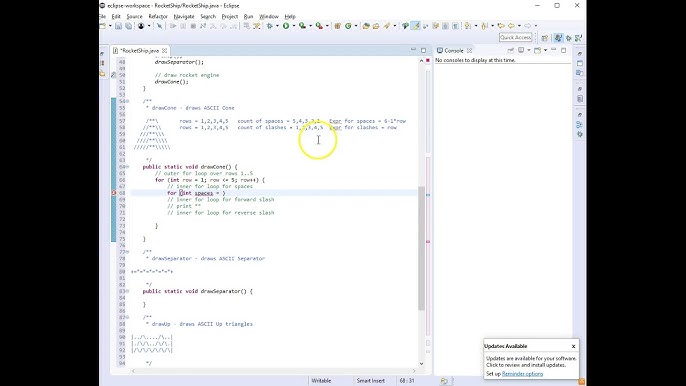Click the green Run button icon
This screenshot has width=686, height=386.
tap(286, 26)
